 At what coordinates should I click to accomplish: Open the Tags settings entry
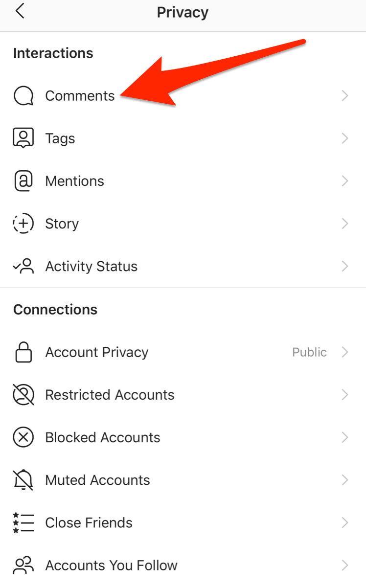(183, 138)
